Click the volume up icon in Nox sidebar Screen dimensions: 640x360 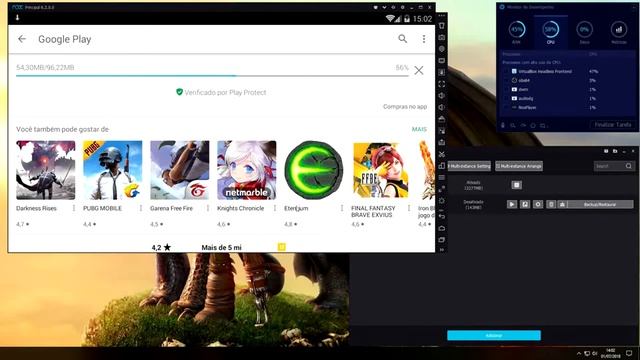pos(442,96)
